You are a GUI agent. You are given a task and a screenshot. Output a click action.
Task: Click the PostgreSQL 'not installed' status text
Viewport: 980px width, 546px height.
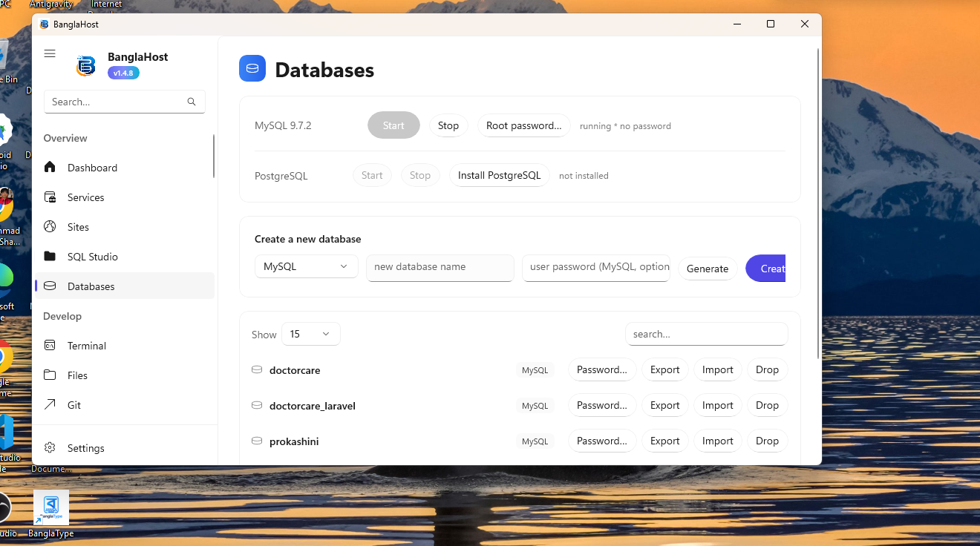pyautogui.click(x=584, y=176)
